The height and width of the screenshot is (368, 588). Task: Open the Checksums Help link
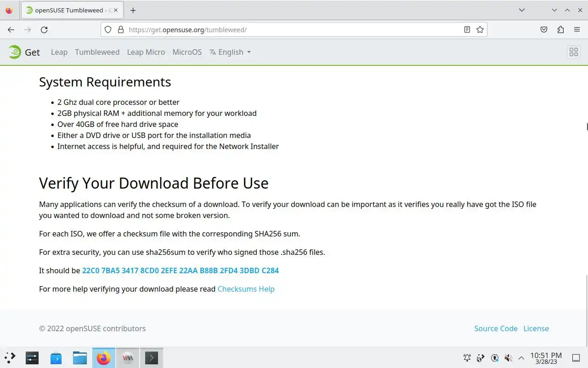pyautogui.click(x=246, y=289)
